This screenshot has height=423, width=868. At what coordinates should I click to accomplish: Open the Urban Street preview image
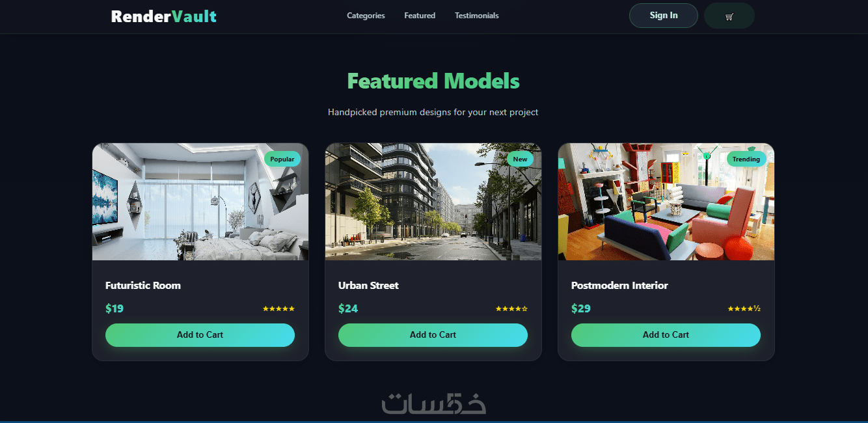[433, 202]
